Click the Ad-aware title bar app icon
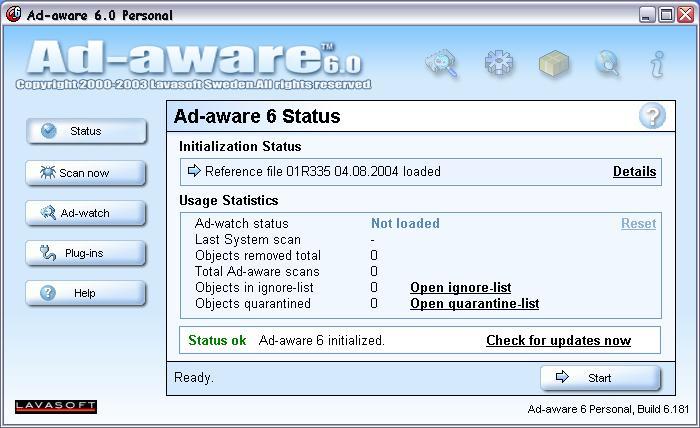Image resolution: width=700 pixels, height=428 pixels. (x=13, y=14)
